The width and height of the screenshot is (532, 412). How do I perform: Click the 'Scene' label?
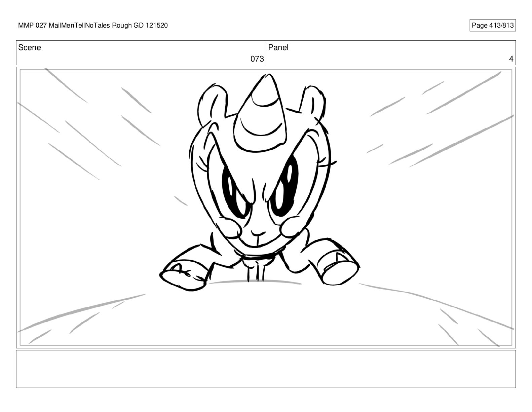(30, 48)
